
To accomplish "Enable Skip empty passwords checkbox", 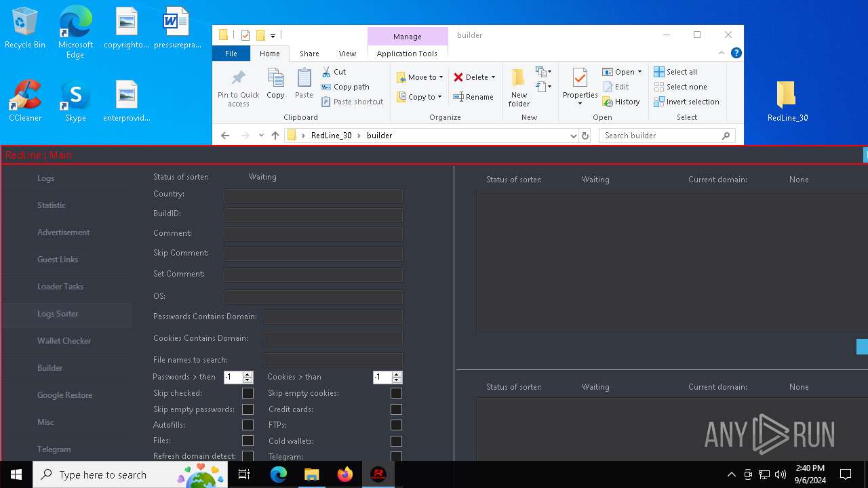I will (x=248, y=409).
